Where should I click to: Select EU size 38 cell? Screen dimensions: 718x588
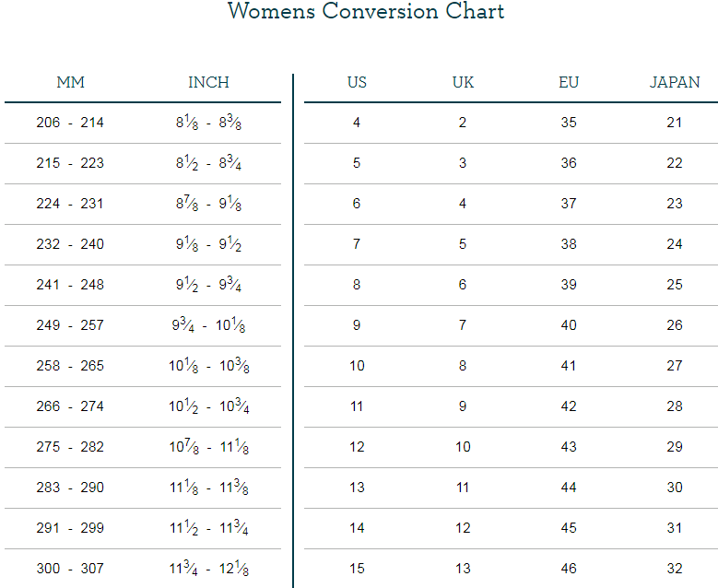coord(569,244)
